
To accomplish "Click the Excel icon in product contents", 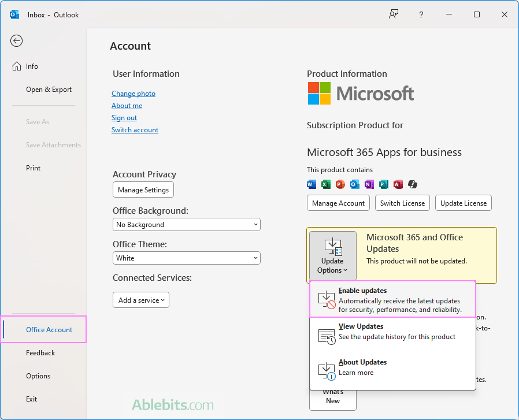I will [326, 184].
